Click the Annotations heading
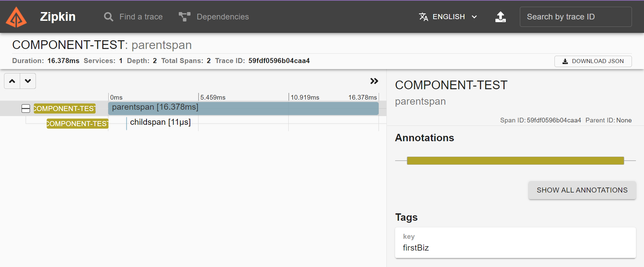 pos(424,138)
